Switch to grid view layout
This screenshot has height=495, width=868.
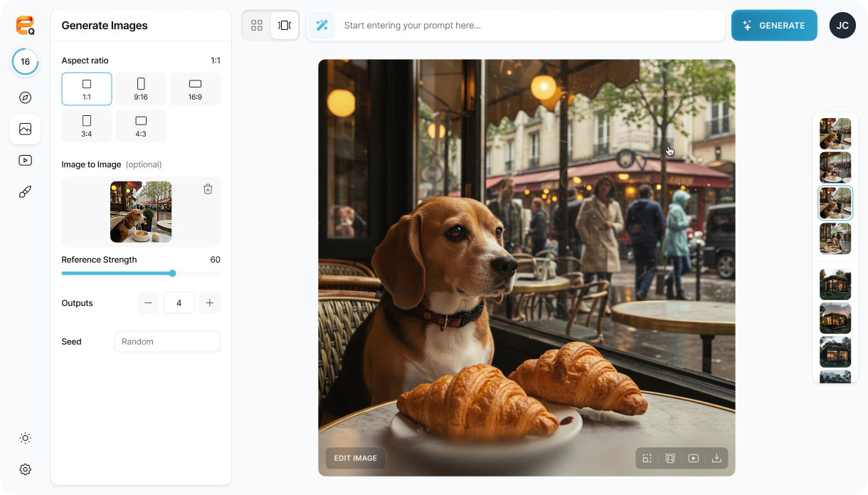[x=257, y=26]
